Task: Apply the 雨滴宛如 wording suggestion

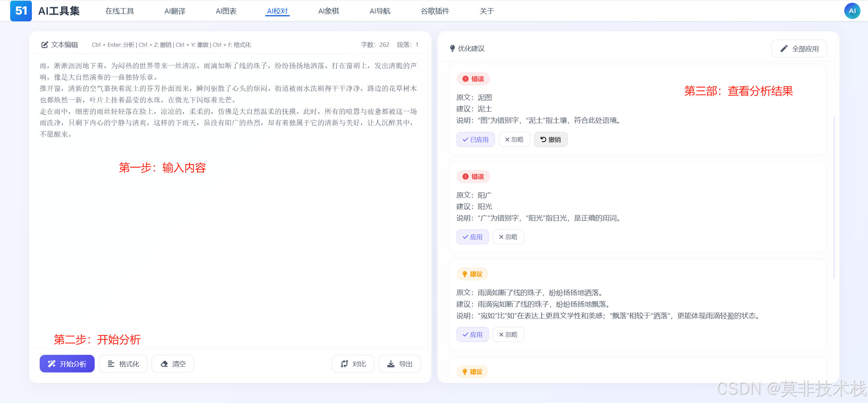Action: (x=472, y=334)
